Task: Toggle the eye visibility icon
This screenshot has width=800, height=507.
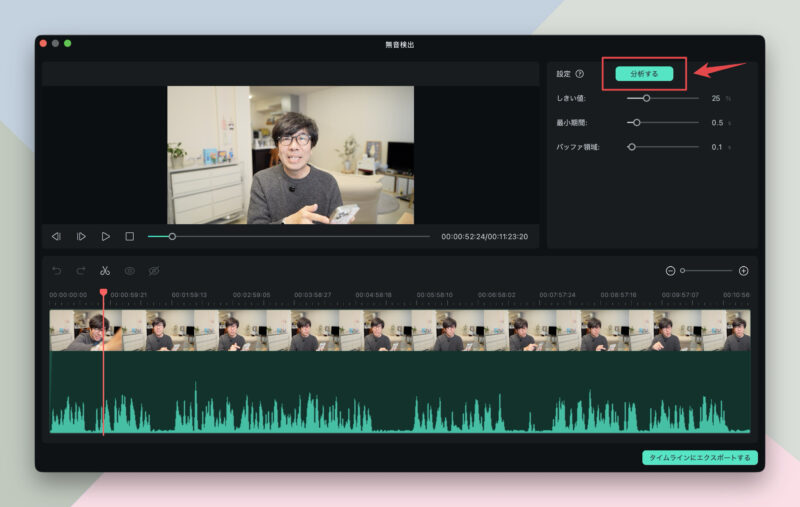Action: tap(129, 271)
